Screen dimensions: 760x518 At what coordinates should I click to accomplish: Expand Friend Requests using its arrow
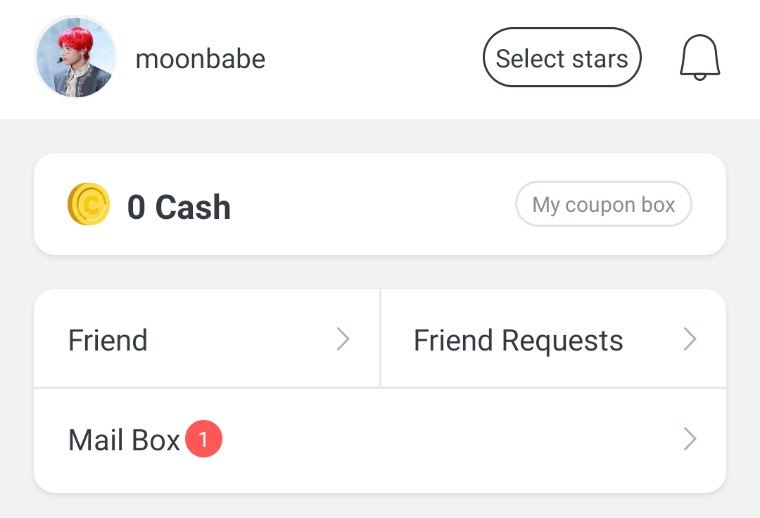[x=689, y=340]
